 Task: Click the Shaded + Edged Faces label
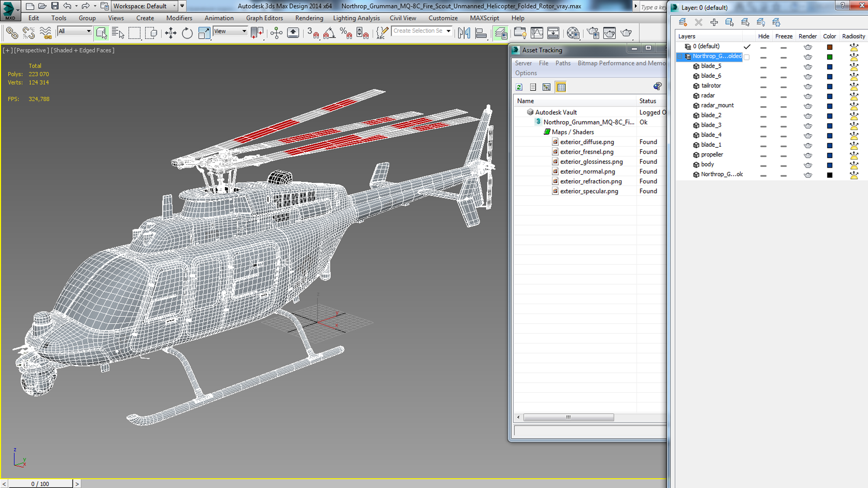(x=82, y=50)
